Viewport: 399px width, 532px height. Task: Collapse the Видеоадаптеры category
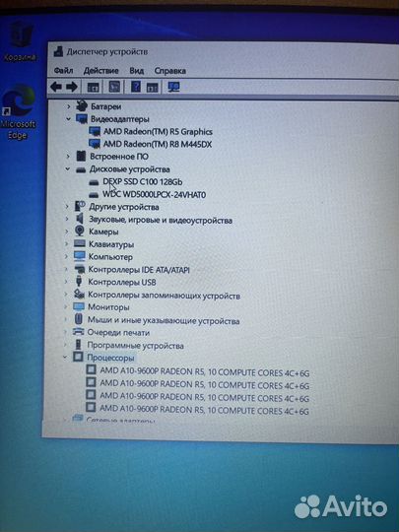(x=69, y=119)
